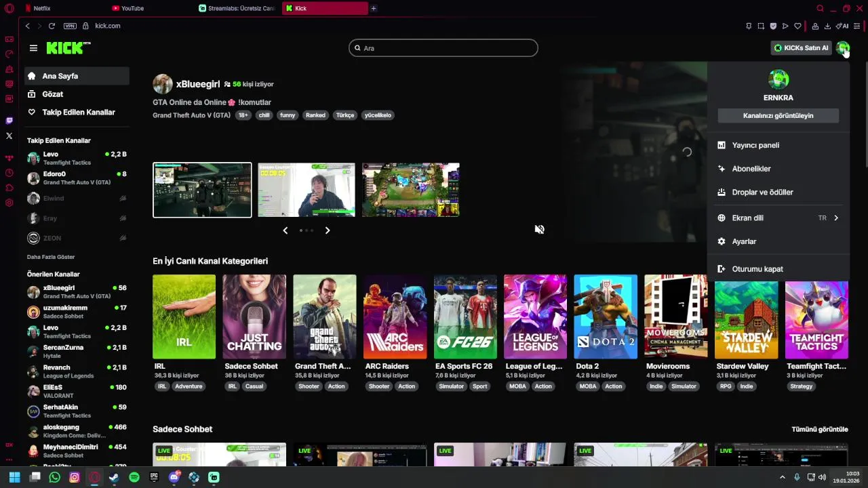Click the Türkçe tag on featured stream
Image resolution: width=868 pixels, height=488 pixels.
pos(345,115)
